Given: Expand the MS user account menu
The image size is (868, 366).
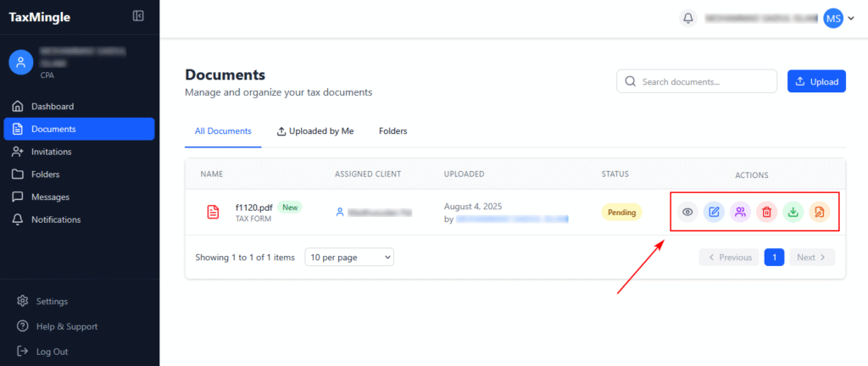Looking at the screenshot, I should point(839,18).
